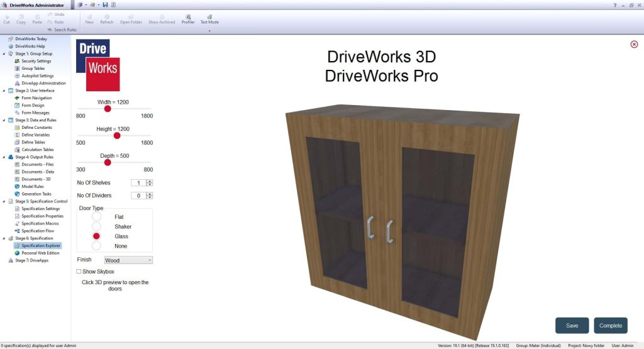Open the Finish dropdown showing Wood
Image resolution: width=644 pixels, height=349 pixels.
click(128, 260)
